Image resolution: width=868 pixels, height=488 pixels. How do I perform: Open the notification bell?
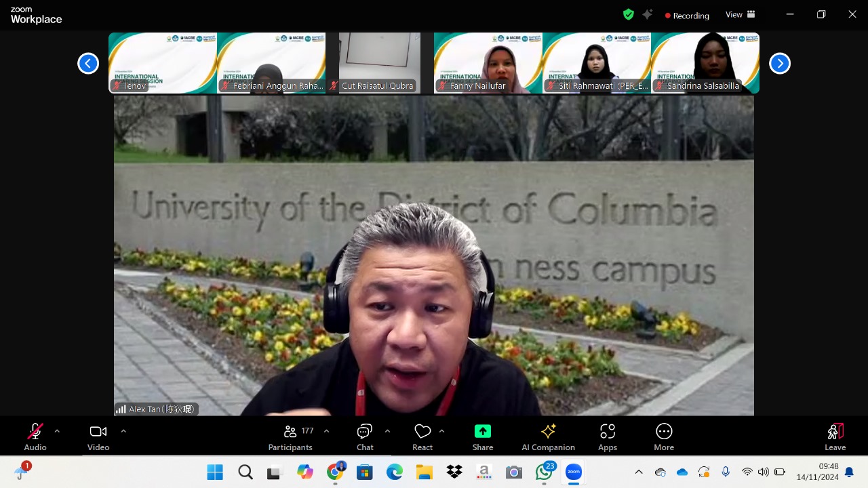(x=849, y=472)
